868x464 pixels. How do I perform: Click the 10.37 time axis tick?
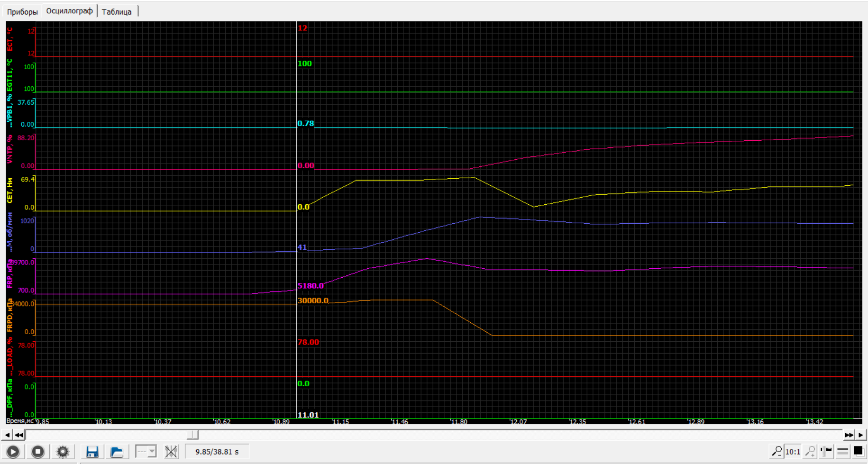tap(163, 421)
